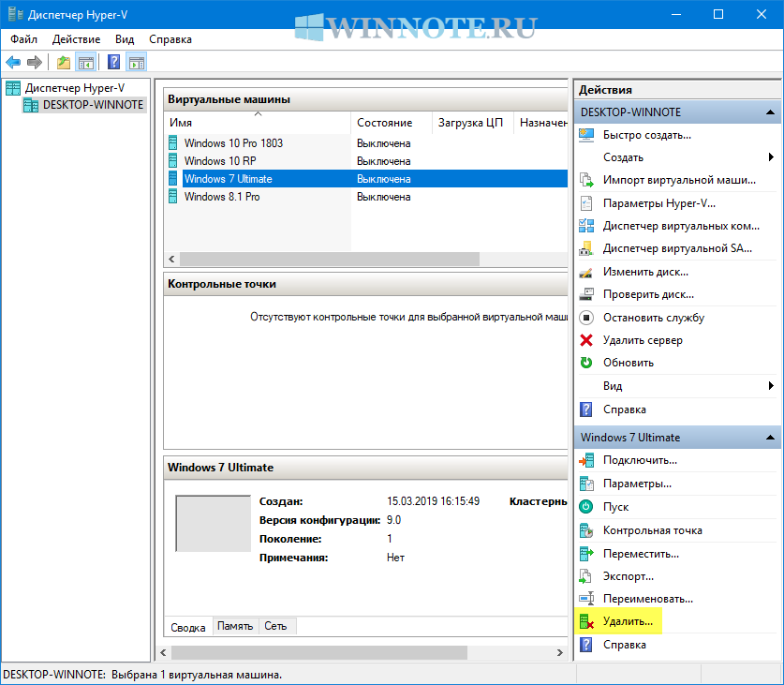Select Диспетчер Hyper-V root tree node

(75, 88)
